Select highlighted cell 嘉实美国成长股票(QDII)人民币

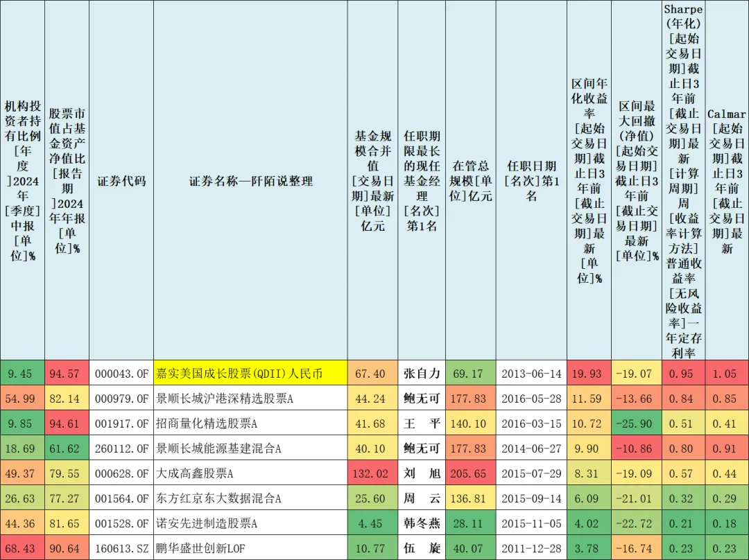pyautogui.click(x=251, y=373)
